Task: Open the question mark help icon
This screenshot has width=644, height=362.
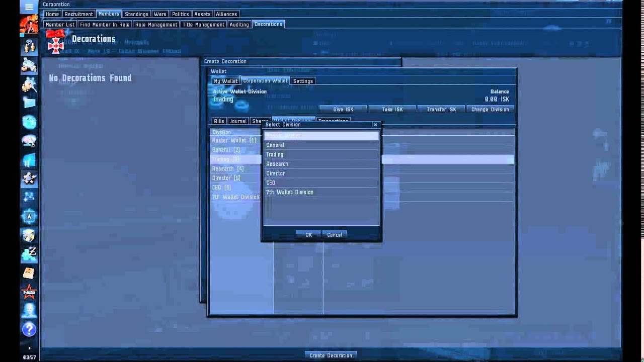Action: point(29,330)
